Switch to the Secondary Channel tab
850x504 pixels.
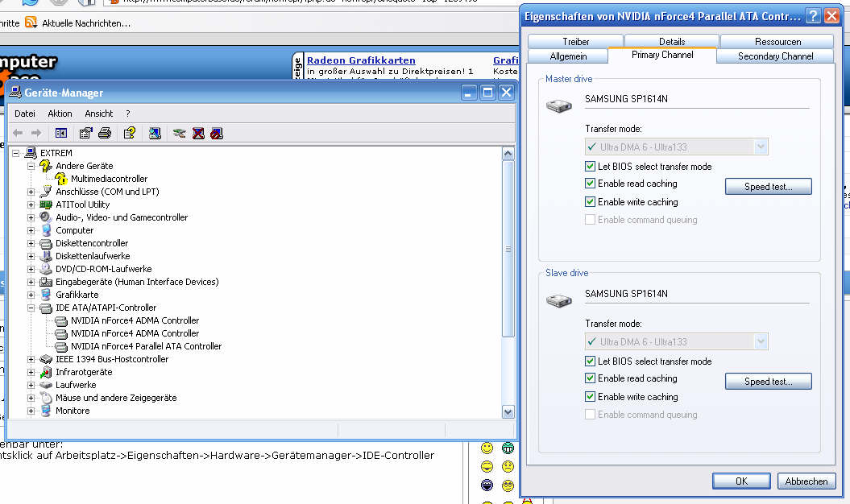(x=775, y=56)
